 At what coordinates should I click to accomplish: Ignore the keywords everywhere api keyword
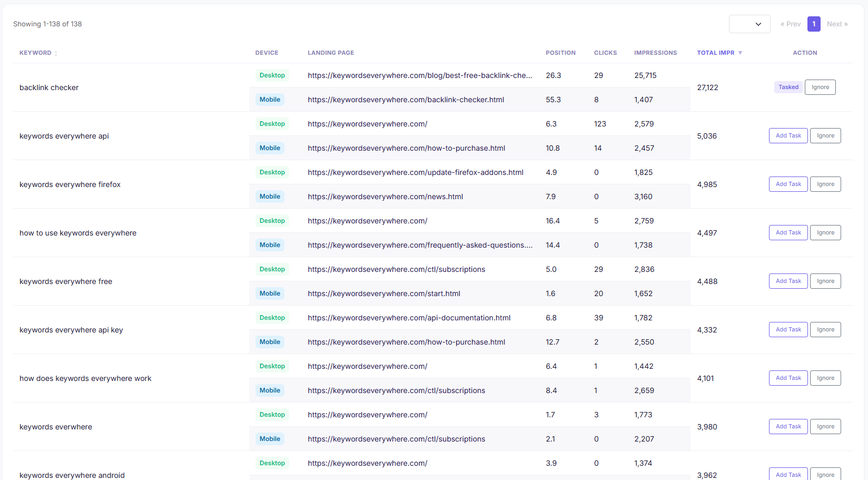point(825,135)
